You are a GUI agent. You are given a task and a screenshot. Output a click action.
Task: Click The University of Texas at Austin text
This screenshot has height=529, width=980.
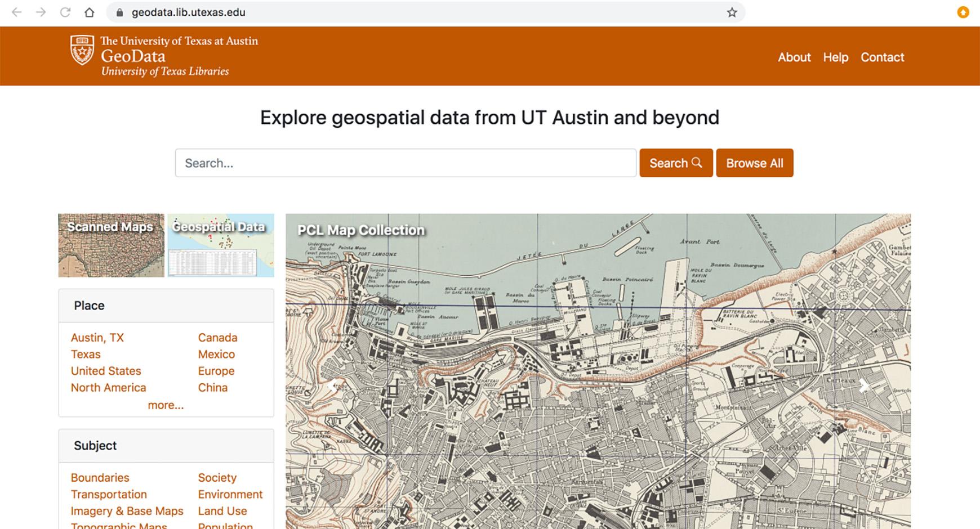[179, 41]
